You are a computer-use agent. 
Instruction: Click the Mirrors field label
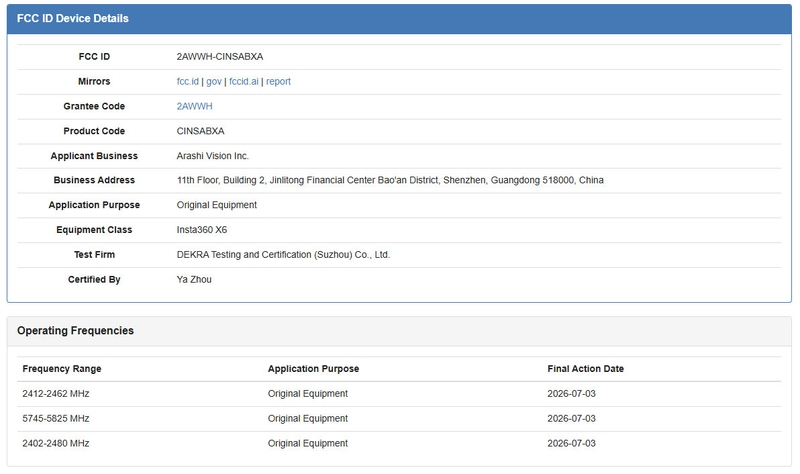[94, 82]
